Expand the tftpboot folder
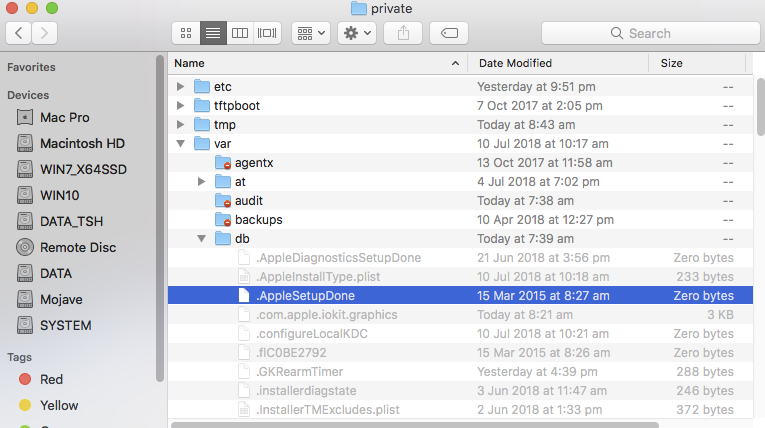Viewport: 765px width, 428px height. (x=181, y=105)
